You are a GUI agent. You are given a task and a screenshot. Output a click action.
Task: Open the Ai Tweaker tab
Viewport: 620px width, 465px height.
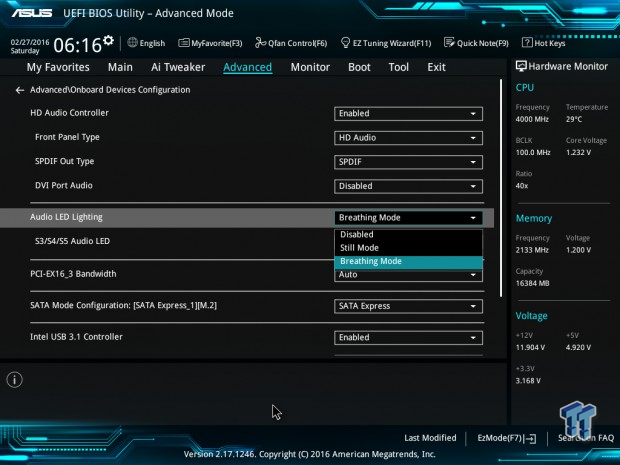pyautogui.click(x=178, y=67)
